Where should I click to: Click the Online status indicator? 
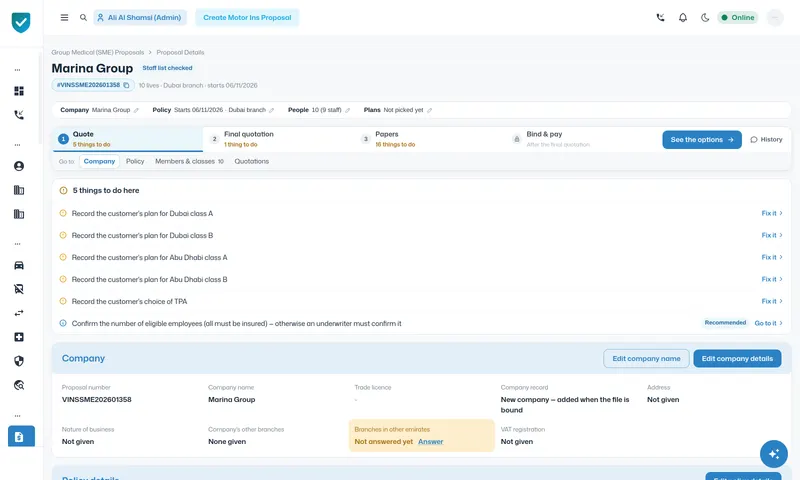click(738, 17)
